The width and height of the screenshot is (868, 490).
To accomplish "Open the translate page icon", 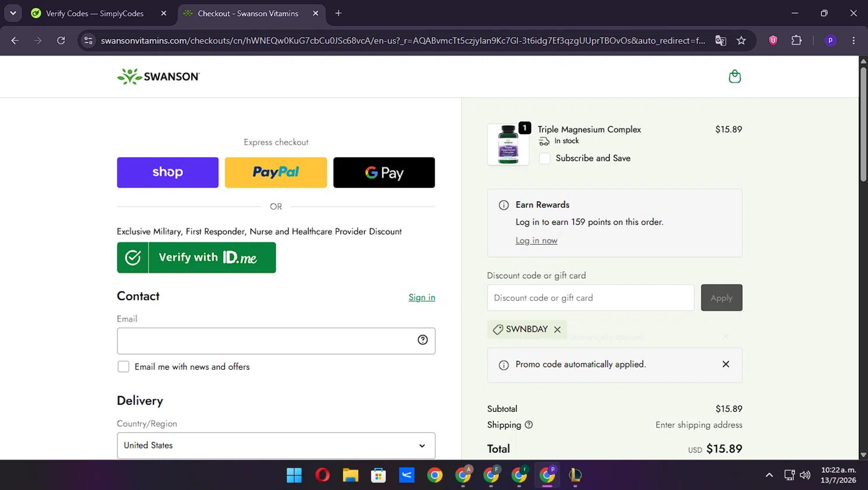I will 720,40.
